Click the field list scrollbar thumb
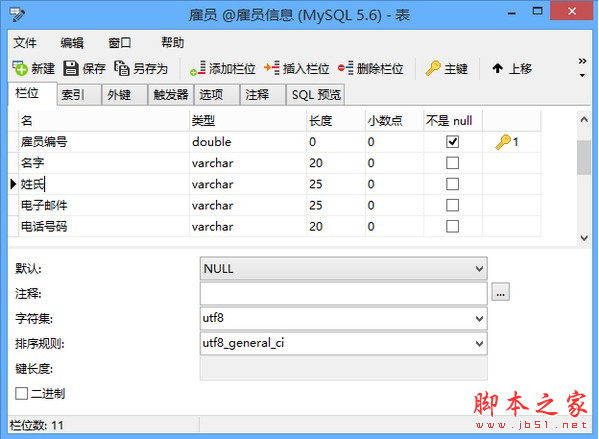The width and height of the screenshot is (599, 439). 584,157
